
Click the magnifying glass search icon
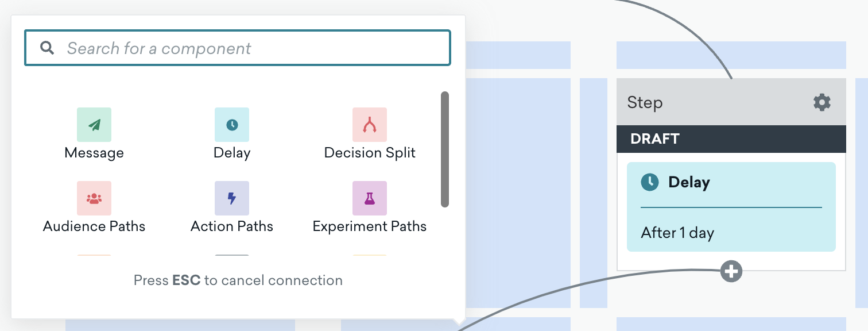(47, 48)
